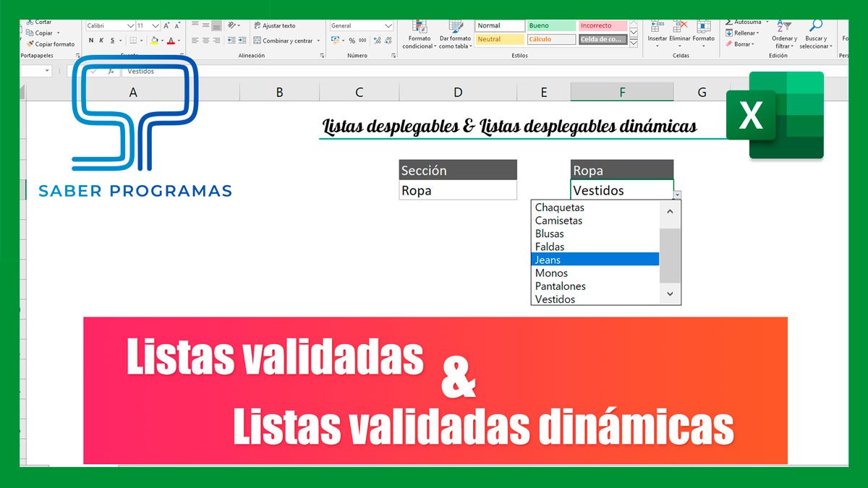Click the Vestidos cell dropdown arrow
Viewport: 868px width, 488px height.
point(678,194)
